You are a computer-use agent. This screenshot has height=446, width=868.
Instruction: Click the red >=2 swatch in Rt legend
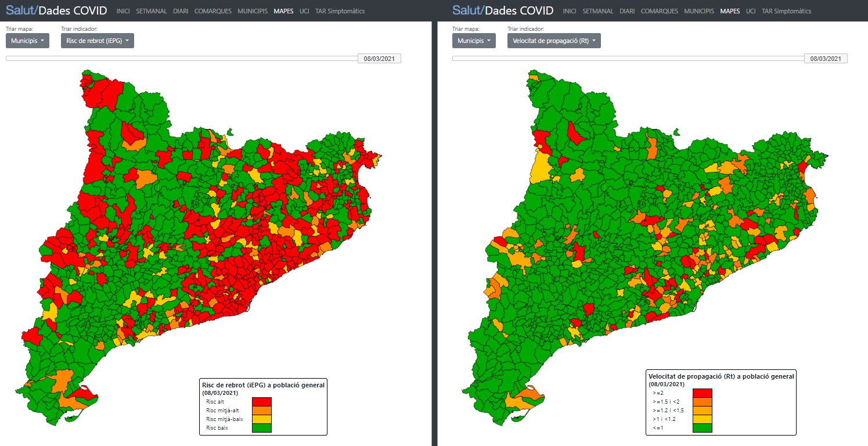point(702,393)
